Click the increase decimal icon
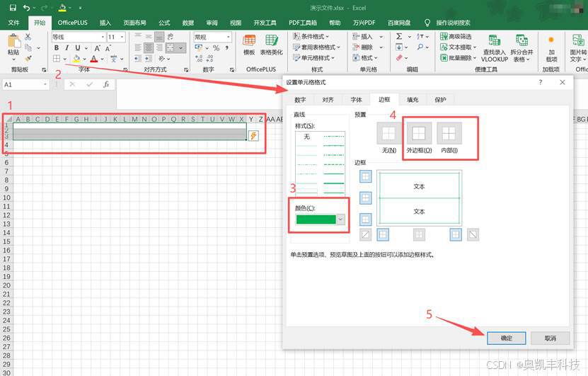 199,59
